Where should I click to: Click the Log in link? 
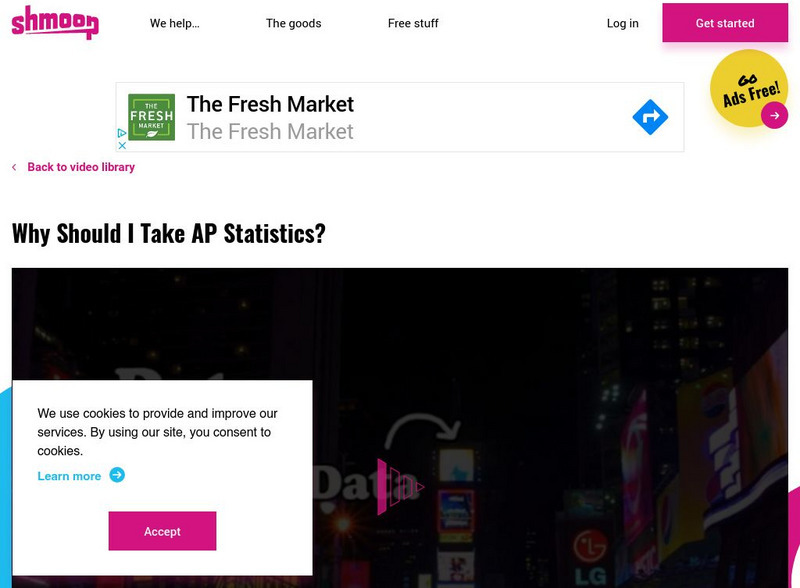click(x=622, y=23)
